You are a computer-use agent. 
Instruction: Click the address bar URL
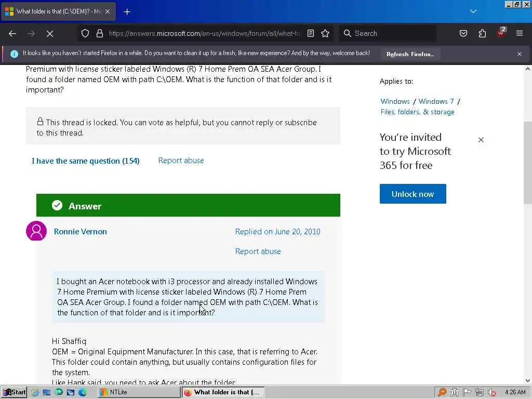204,33
